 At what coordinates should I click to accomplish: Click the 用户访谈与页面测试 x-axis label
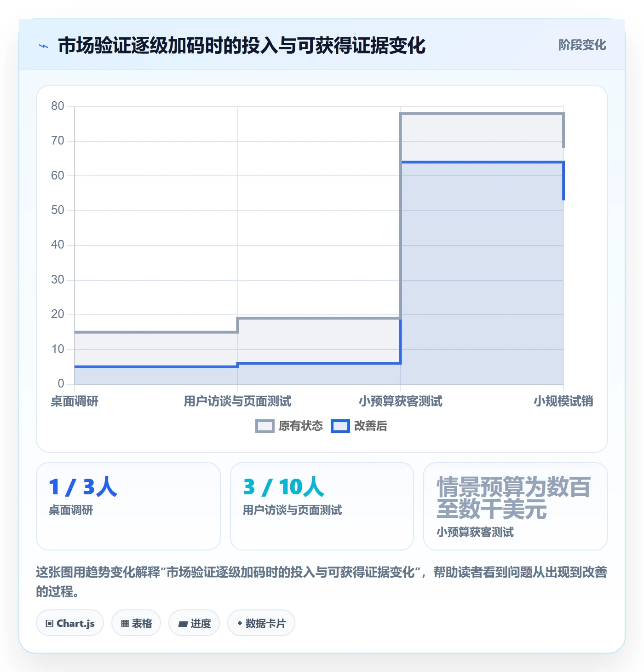pyautogui.click(x=237, y=401)
